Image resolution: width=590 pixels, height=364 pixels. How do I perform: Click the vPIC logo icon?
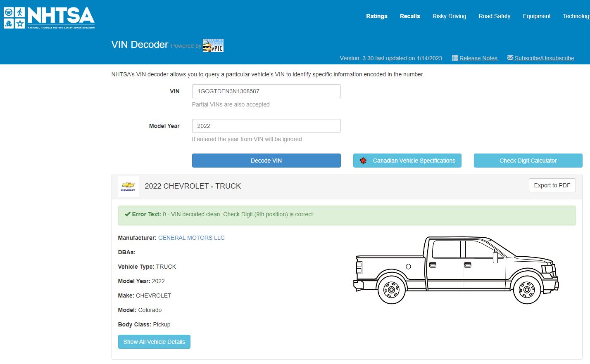pos(213,45)
